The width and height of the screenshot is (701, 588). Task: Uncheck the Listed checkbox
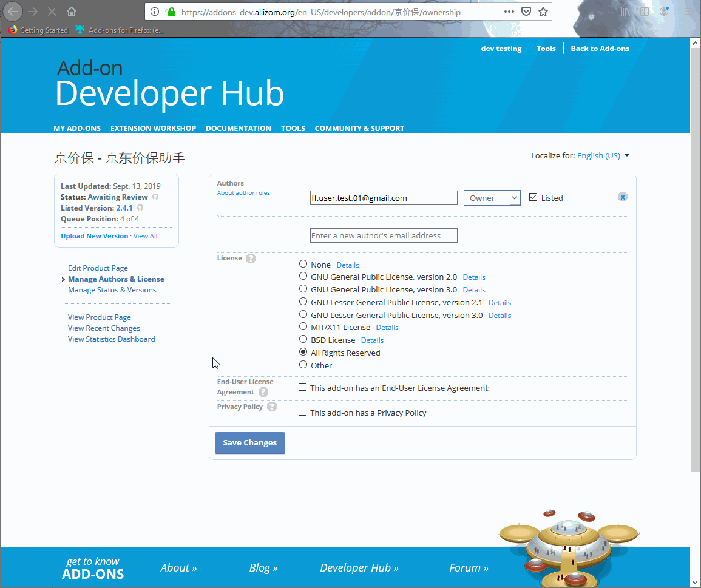[532, 197]
